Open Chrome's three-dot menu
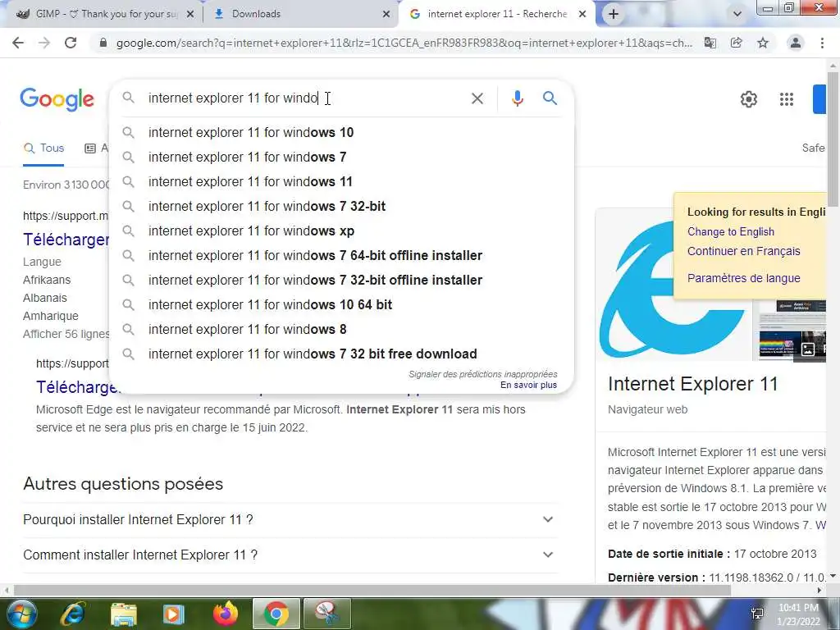Screen dimensions: 840x630 822,43
